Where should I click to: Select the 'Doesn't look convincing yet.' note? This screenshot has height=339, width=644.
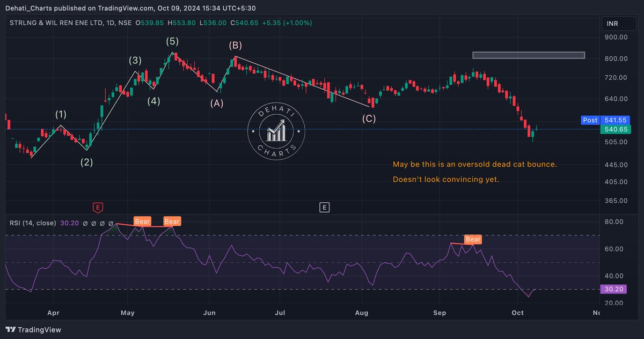(446, 179)
